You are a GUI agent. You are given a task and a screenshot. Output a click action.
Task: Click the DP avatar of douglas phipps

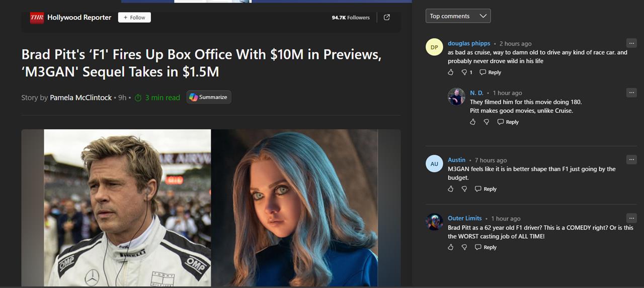434,47
